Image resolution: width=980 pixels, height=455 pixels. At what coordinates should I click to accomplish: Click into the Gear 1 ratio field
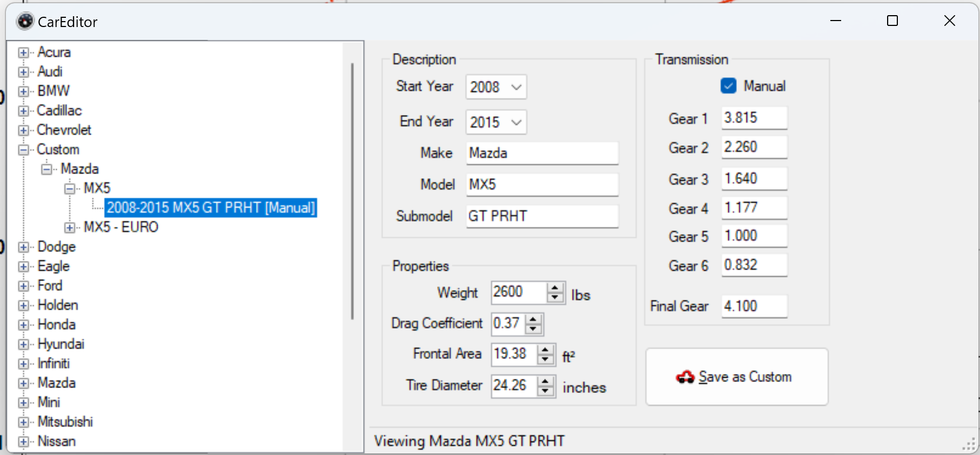[754, 118]
